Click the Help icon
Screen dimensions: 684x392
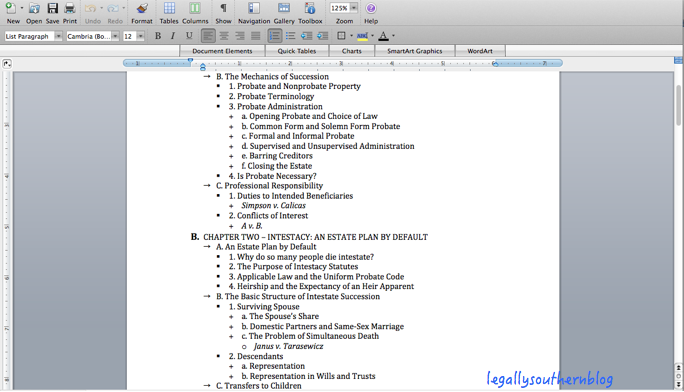coord(371,8)
